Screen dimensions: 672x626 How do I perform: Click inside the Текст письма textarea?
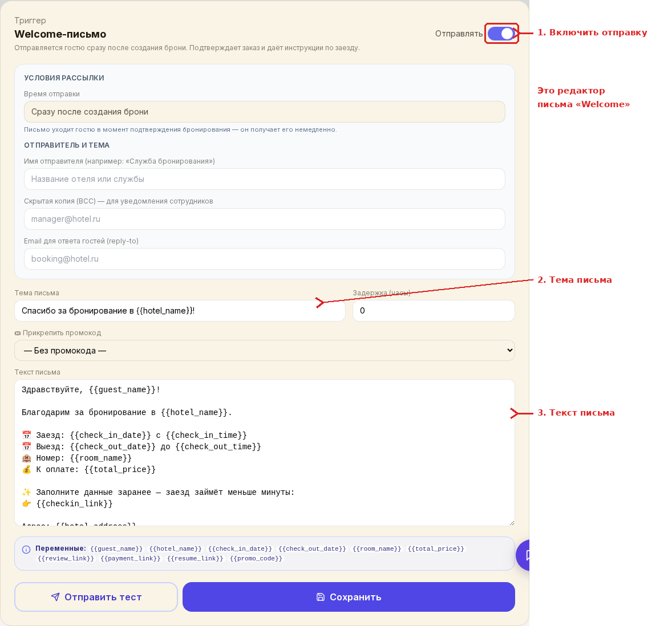point(265,453)
